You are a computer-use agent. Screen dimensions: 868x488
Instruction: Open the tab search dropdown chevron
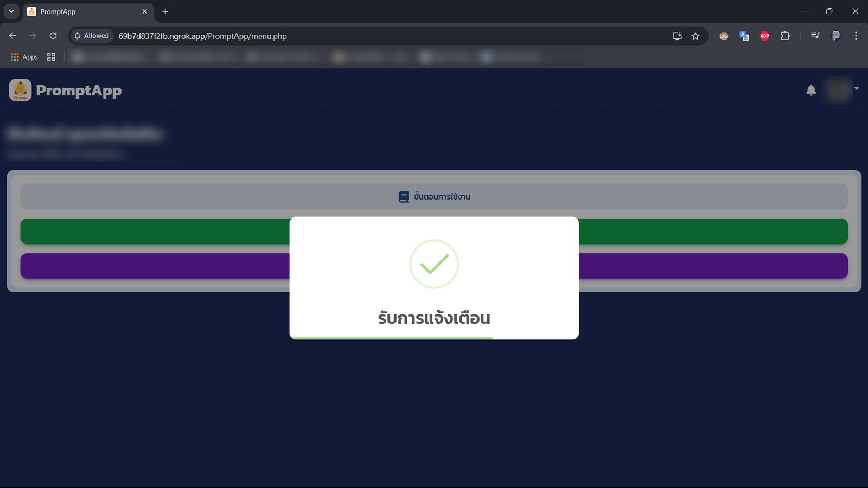11,11
